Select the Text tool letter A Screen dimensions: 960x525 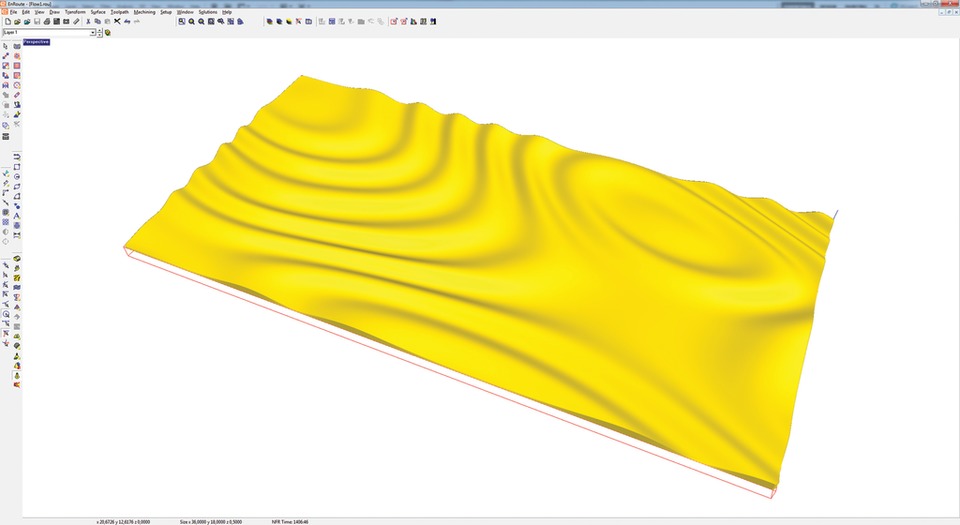point(17,215)
